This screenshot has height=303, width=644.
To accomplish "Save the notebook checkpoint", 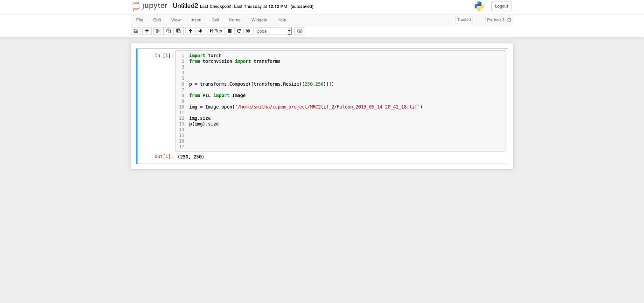I will [x=135, y=31].
